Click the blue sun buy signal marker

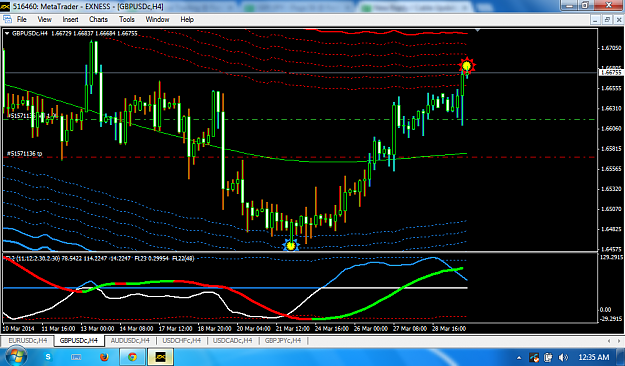tap(291, 246)
